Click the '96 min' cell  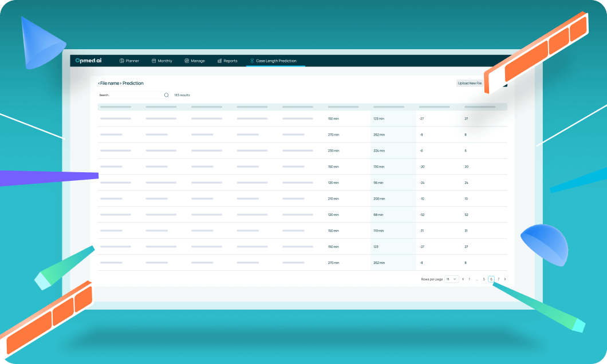(x=378, y=183)
